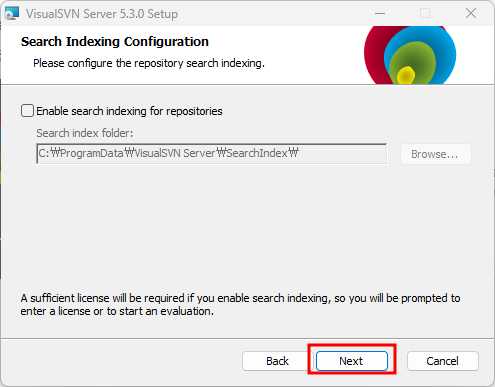The image size is (495, 387).
Task: Click the disabled maximize button
Action: click(x=425, y=14)
